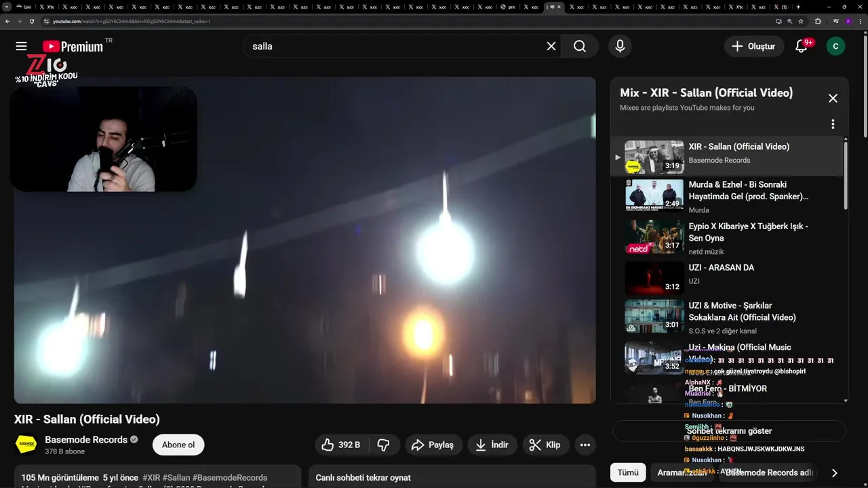Clear the search text with X
The width and height of the screenshot is (868, 488).
(x=551, y=46)
